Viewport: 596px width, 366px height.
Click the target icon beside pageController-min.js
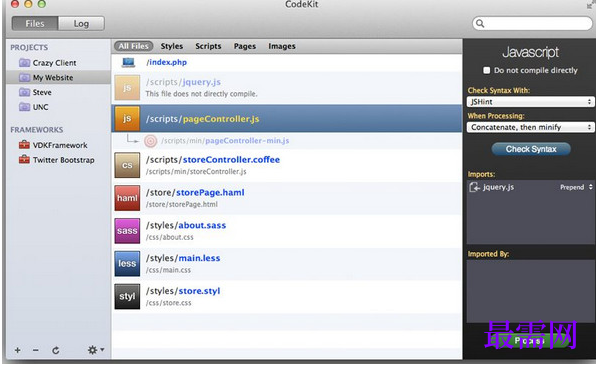151,141
